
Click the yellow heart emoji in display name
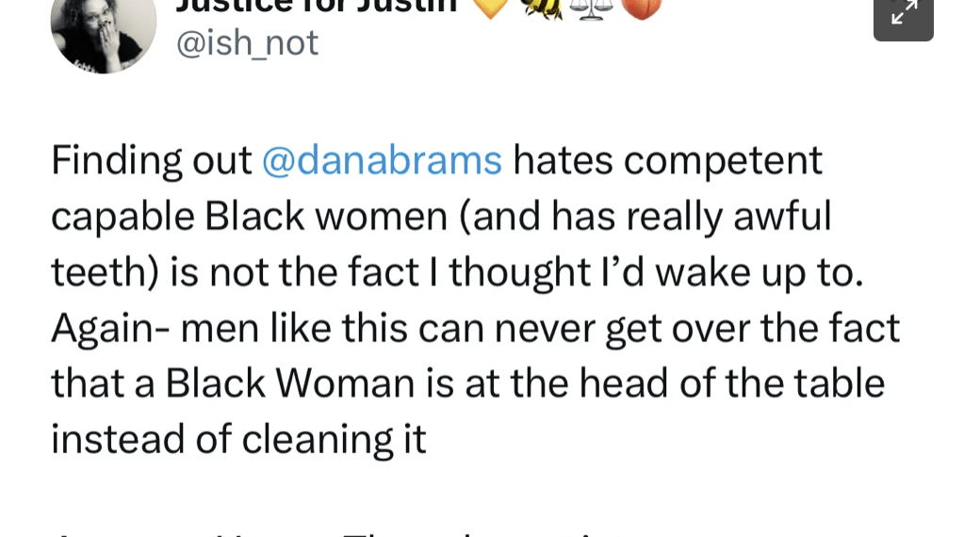(x=487, y=8)
